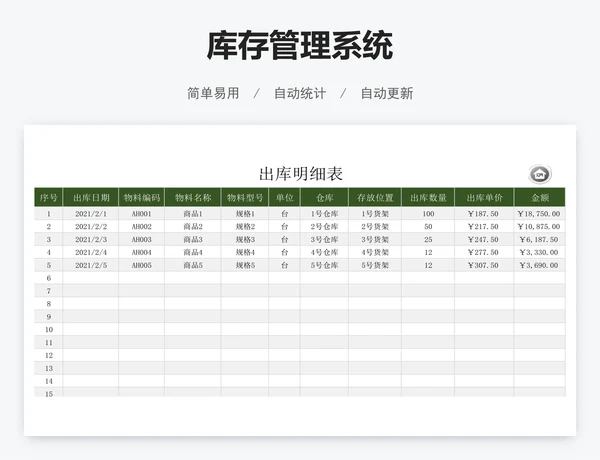This screenshot has width=600, height=460.
Task: Select the 规格2 model cell
Action: [x=245, y=227]
